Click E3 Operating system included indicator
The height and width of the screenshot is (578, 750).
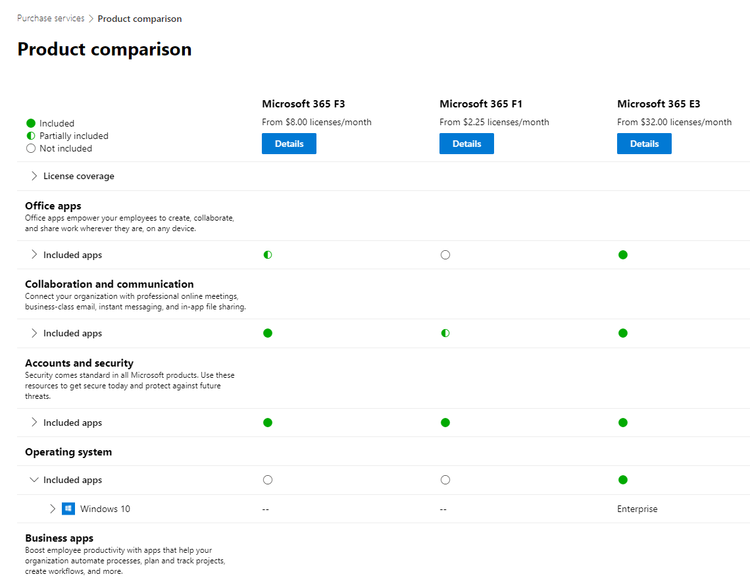pyautogui.click(x=623, y=480)
